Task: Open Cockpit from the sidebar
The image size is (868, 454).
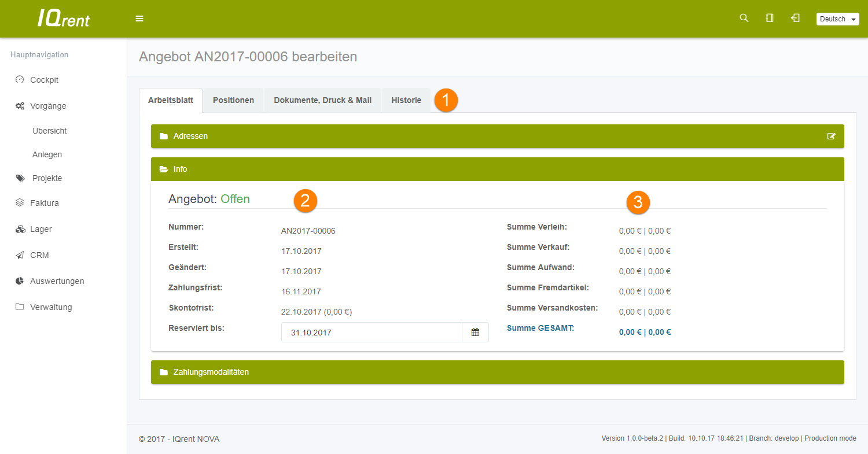Action: click(44, 80)
